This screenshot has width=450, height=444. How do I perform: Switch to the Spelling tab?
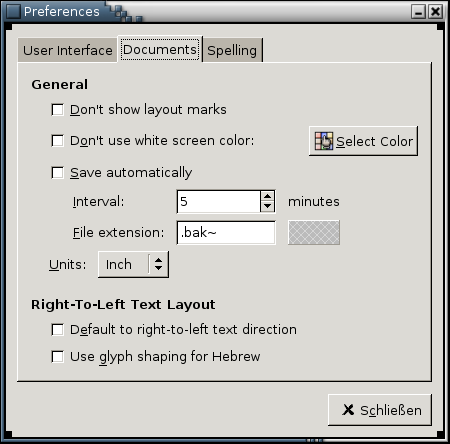[232, 51]
